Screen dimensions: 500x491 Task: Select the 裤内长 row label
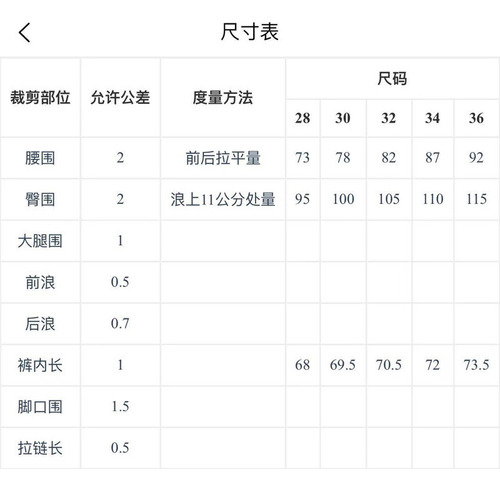[40, 365]
